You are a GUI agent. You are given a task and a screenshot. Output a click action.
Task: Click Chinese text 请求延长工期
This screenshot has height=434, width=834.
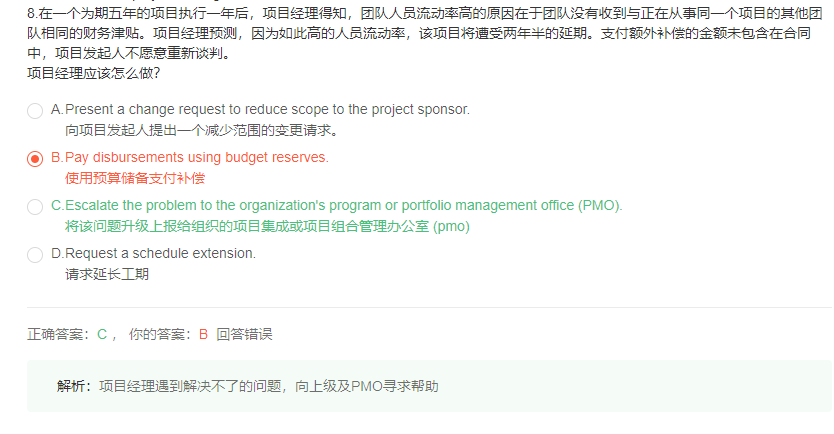[107, 274]
